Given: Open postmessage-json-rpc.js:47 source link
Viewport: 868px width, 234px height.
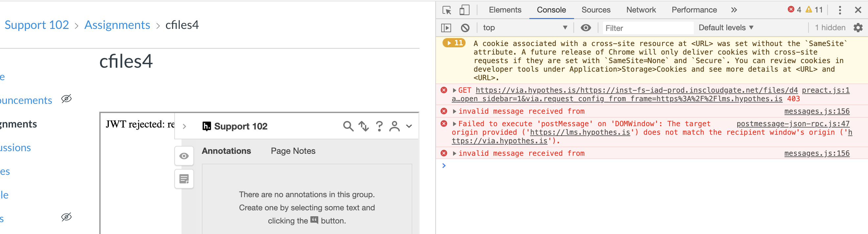Looking at the screenshot, I should 793,124.
